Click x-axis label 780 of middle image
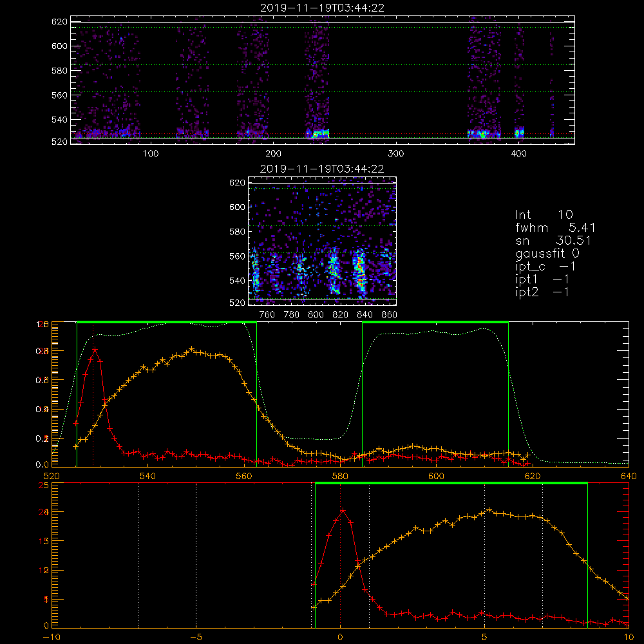Screen dimensions: 644x644 (x=292, y=315)
